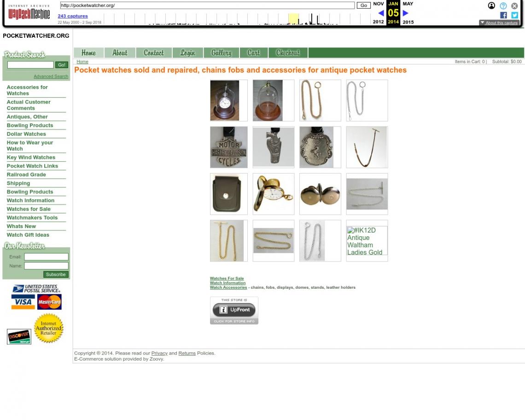This screenshot has height=420, width=525.
Task: Expand the About this capture dropdown
Action: 499,23
